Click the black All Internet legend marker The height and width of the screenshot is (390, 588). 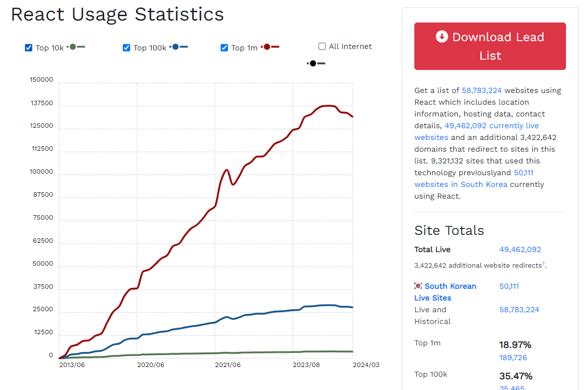[x=313, y=64]
